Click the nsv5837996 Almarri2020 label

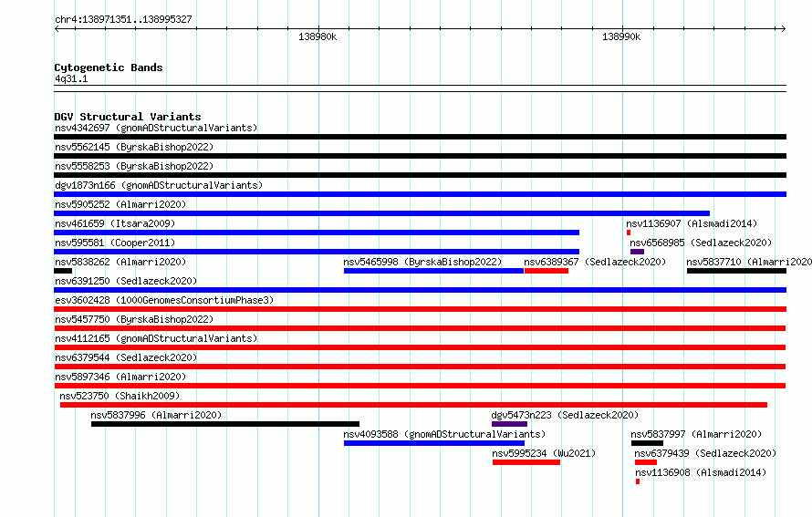coord(156,415)
